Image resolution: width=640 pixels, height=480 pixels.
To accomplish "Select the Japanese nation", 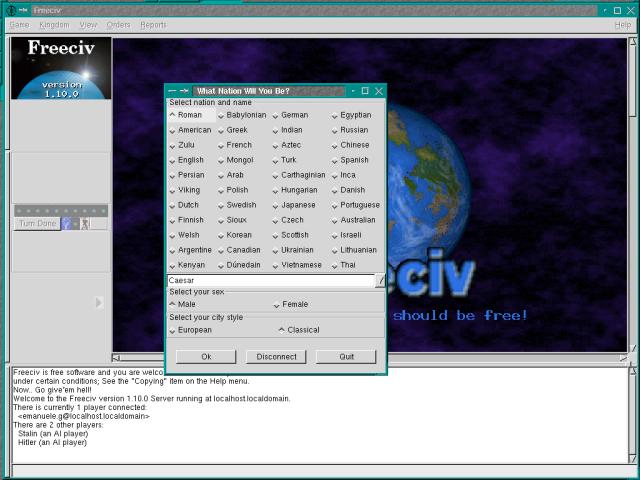I will tap(294, 205).
